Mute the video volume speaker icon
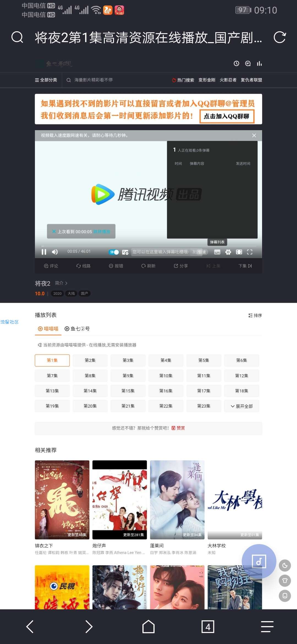The width and height of the screenshot is (297, 644). coord(55,252)
